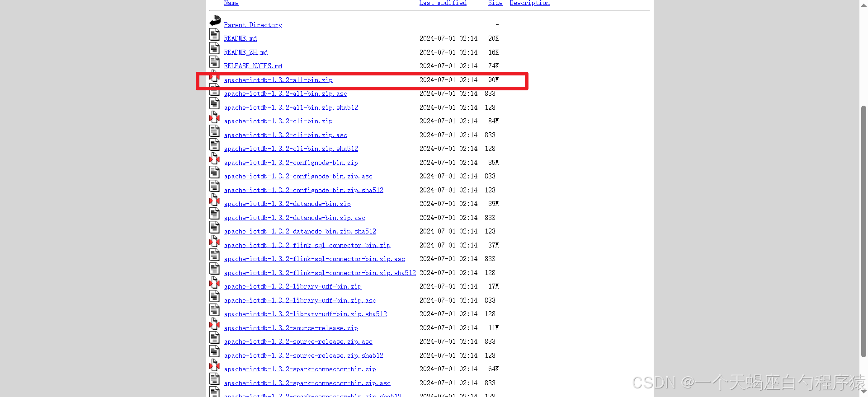Click the archive icon beside library-udf-bin.zip
Image resolution: width=868 pixels, height=397 pixels.
coord(214,283)
